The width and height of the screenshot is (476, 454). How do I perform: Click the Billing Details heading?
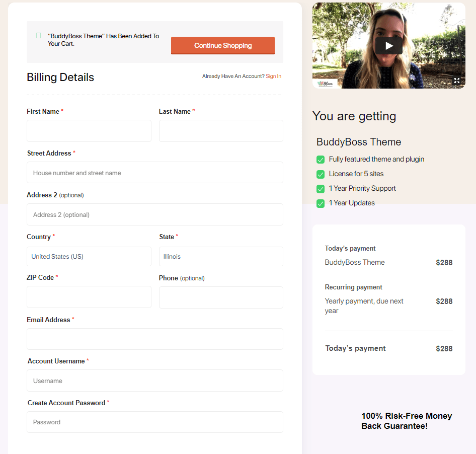pyautogui.click(x=60, y=77)
